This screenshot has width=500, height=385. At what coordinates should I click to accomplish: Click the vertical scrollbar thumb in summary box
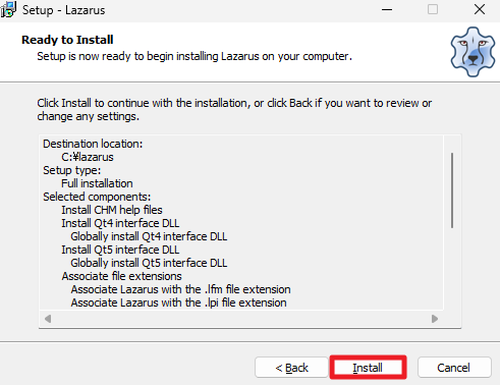coord(452,190)
